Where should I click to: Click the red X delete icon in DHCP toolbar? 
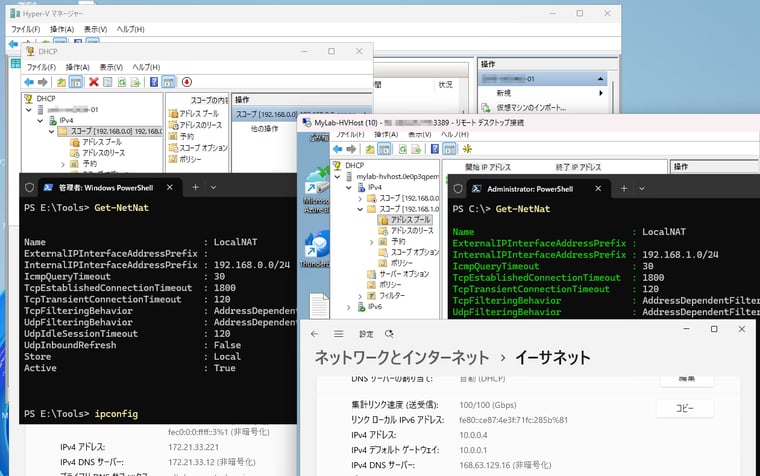point(94,82)
